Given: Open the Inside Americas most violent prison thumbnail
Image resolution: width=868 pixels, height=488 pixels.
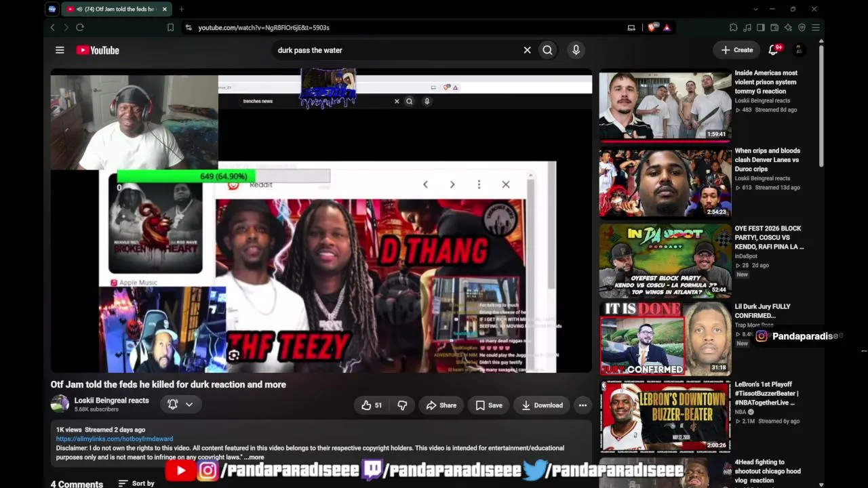Looking at the screenshot, I should [x=665, y=105].
